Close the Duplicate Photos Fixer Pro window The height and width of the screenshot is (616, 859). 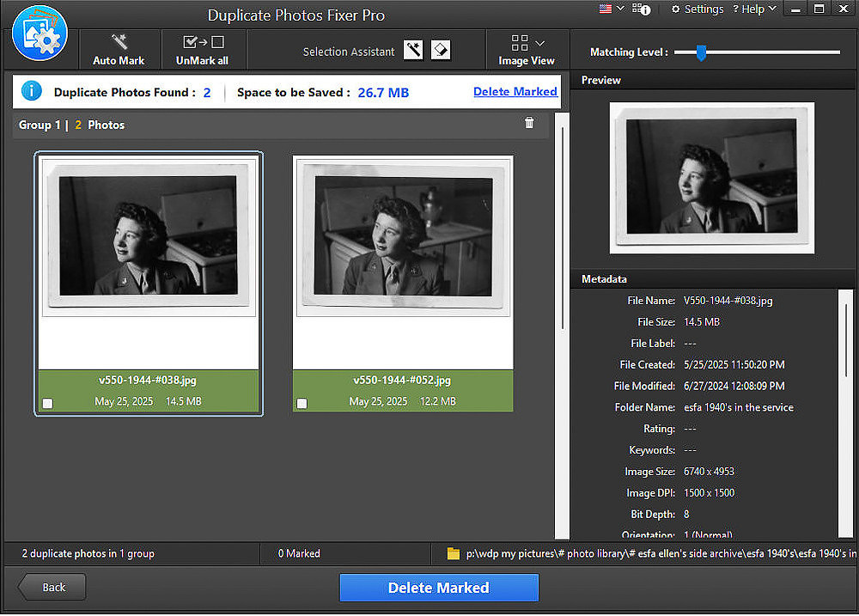point(844,9)
